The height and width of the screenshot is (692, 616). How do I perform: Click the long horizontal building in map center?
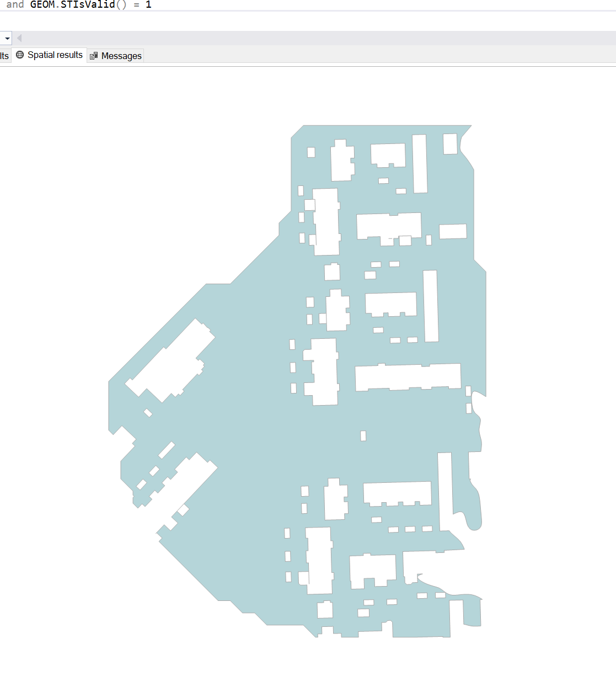point(408,377)
